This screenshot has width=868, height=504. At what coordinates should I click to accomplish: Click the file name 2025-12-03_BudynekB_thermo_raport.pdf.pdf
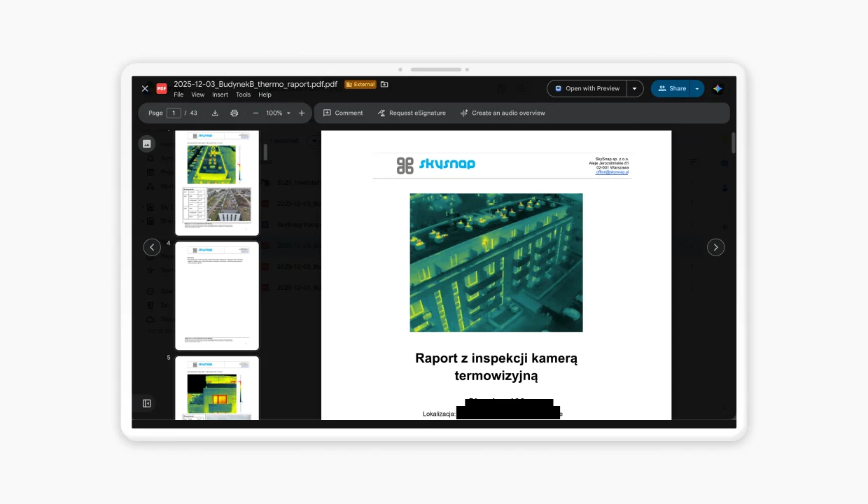click(x=255, y=84)
